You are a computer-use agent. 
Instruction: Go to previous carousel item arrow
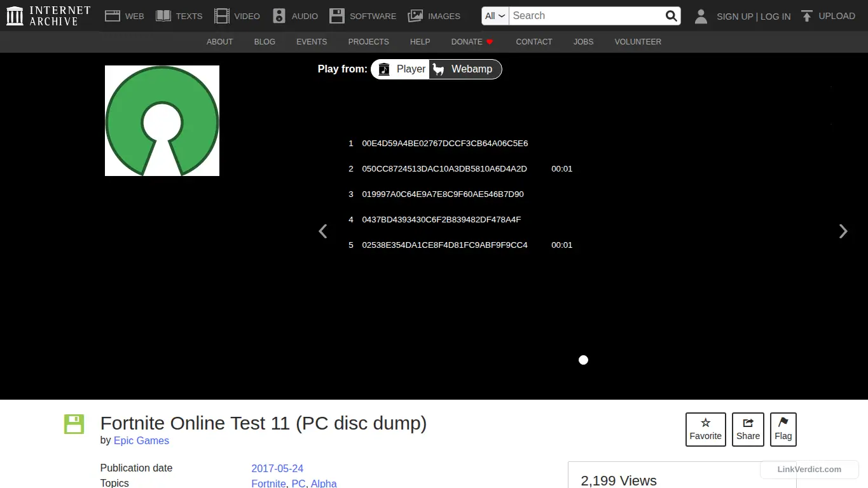point(323,231)
